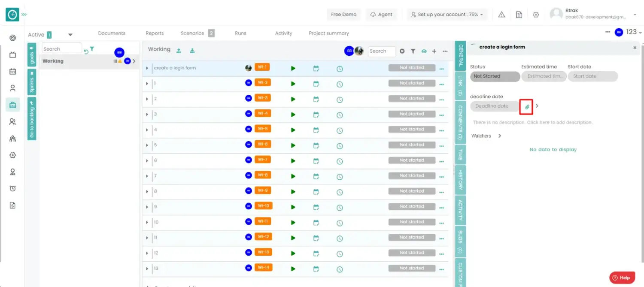Open the Active projects dropdown
The image size is (644, 287).
pyautogui.click(x=70, y=35)
